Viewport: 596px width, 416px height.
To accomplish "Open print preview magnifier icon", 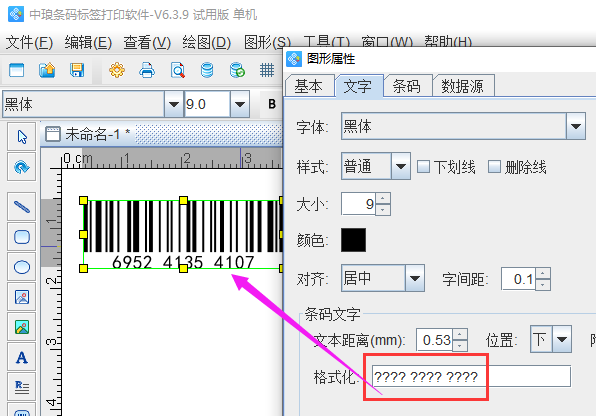I will pos(178,70).
